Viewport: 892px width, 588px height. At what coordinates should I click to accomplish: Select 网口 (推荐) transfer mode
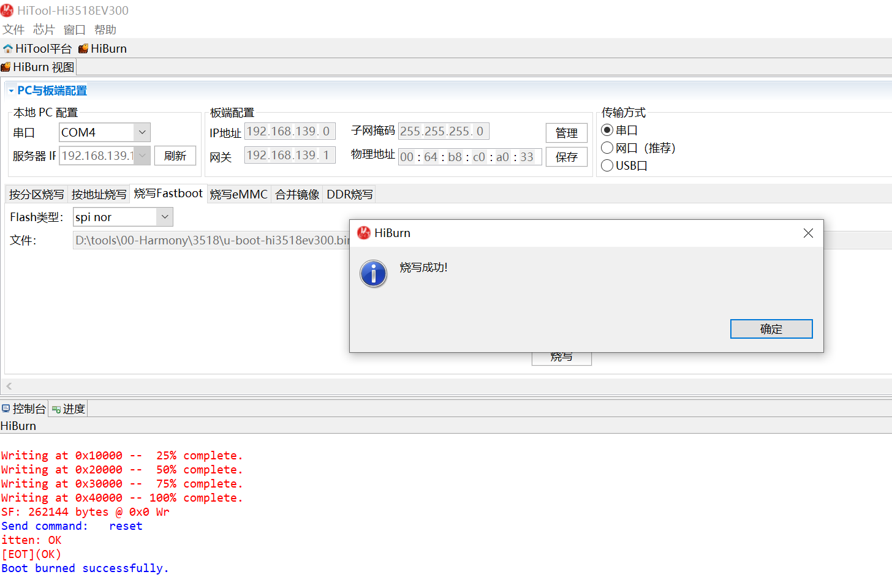[x=607, y=148]
